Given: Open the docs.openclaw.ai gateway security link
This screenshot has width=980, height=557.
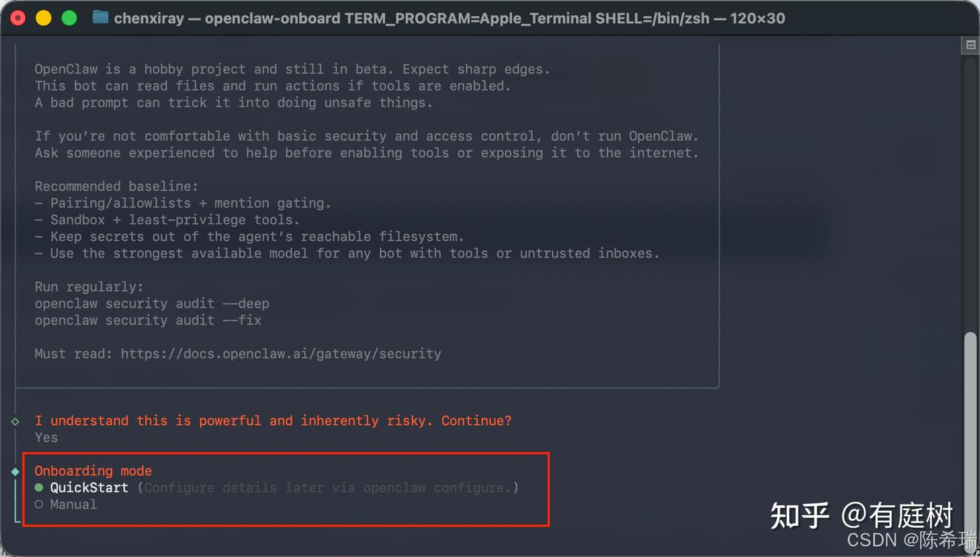Looking at the screenshot, I should (280, 354).
